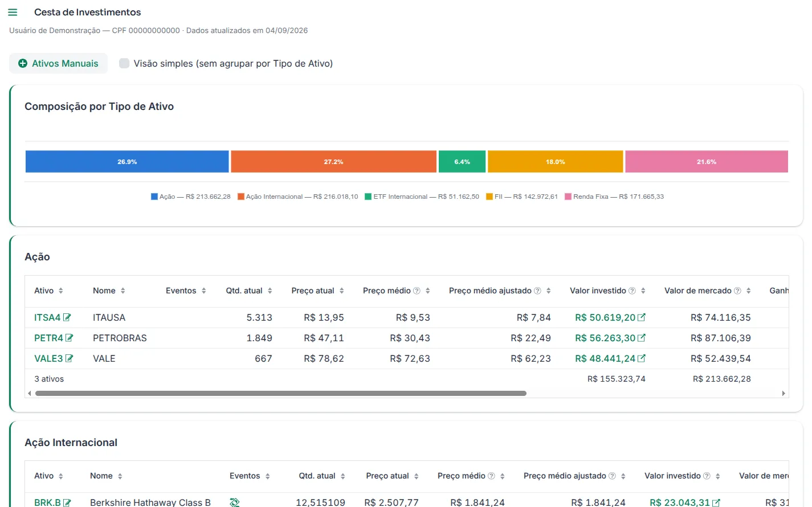Click help icon on Ação table's Valor investido
This screenshot has height=507, width=812.
click(x=632, y=291)
